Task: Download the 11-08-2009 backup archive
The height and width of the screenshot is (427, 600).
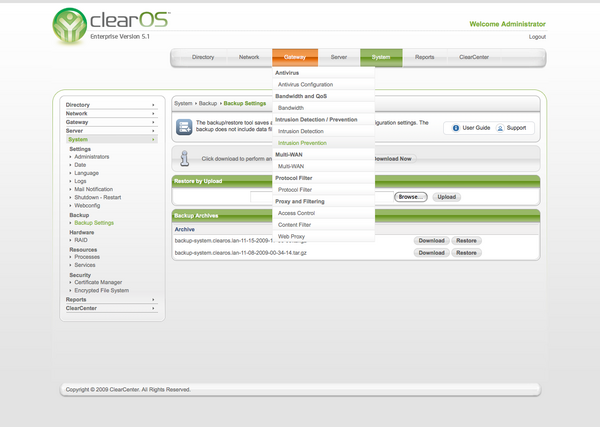Action: (x=431, y=253)
